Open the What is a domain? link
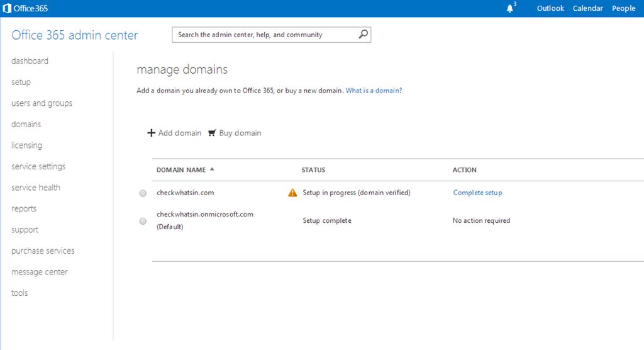Screen dimensions: 644x350 [374, 91]
